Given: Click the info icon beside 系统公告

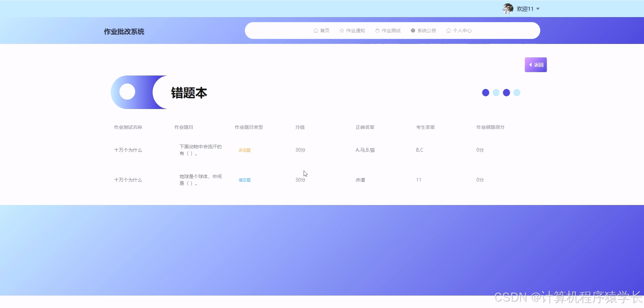Looking at the screenshot, I should pyautogui.click(x=413, y=31).
